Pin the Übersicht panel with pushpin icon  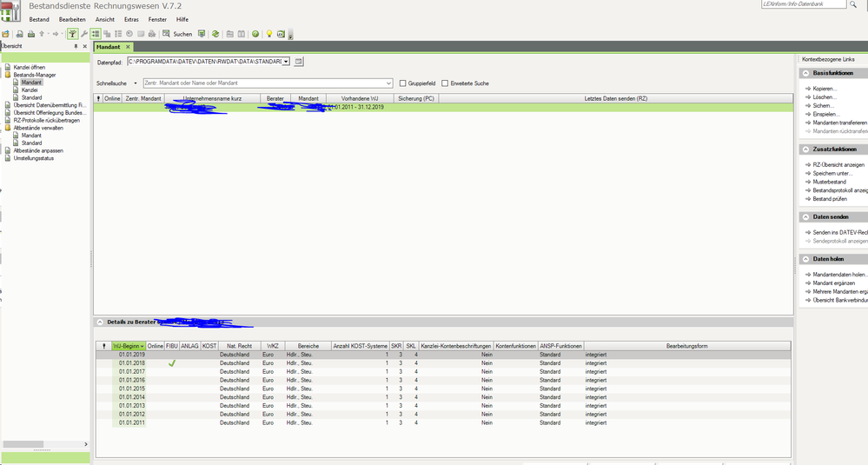(76, 47)
